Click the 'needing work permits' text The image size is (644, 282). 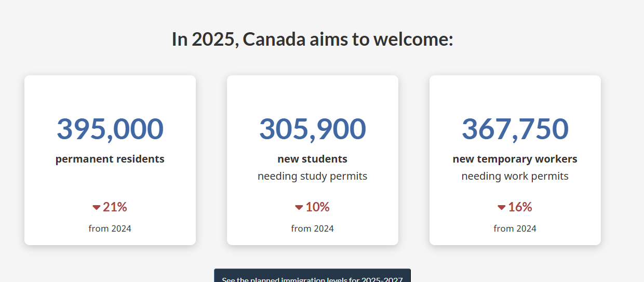(x=515, y=176)
